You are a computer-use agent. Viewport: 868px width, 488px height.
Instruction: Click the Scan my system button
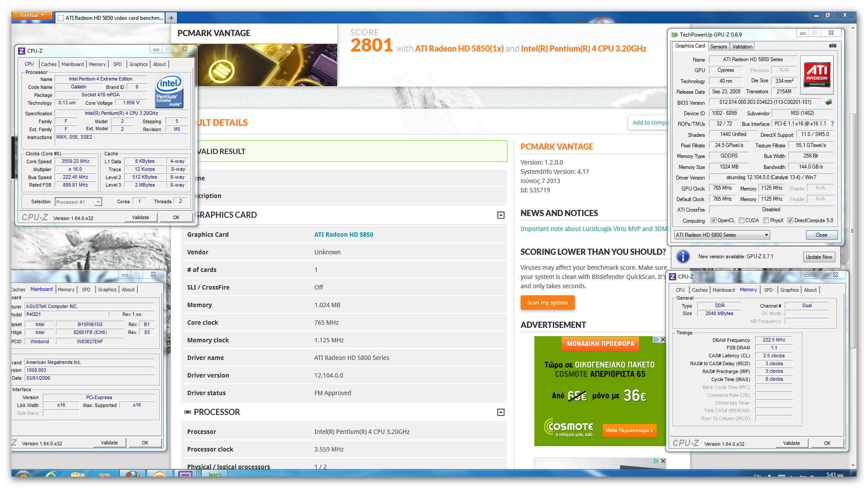click(547, 303)
